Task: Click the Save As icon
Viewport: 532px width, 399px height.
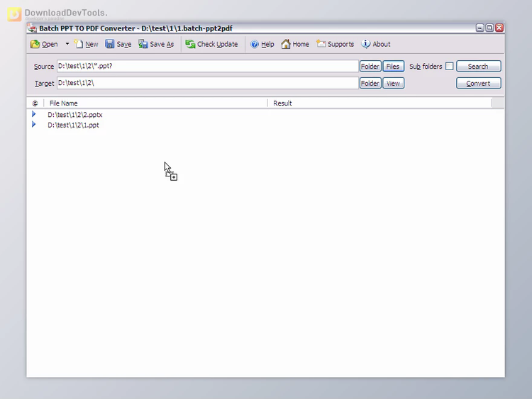Action: [143, 44]
